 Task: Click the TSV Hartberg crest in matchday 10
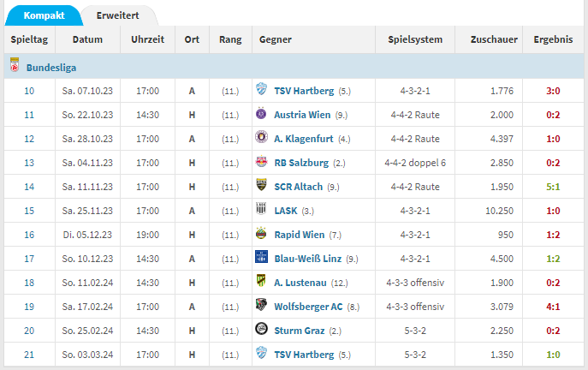[x=261, y=89]
